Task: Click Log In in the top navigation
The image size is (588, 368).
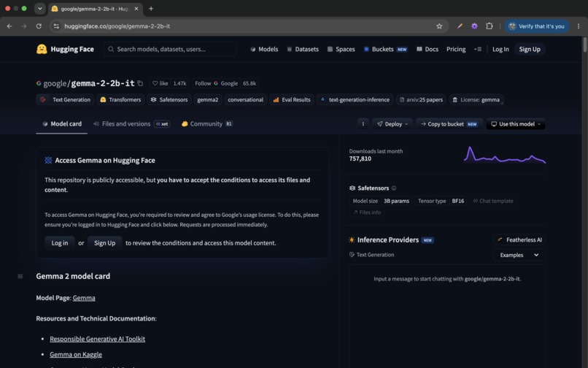Action: 500,49
